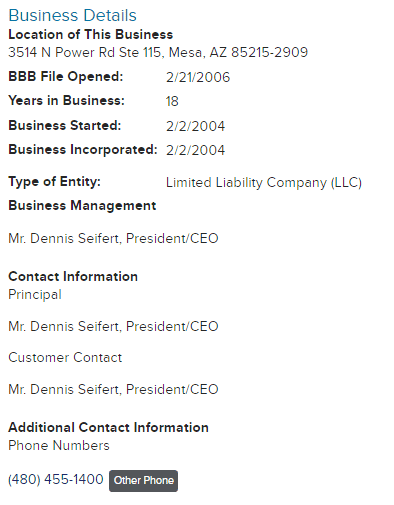
Task: Click the Customer Contact label
Action: click(x=65, y=357)
